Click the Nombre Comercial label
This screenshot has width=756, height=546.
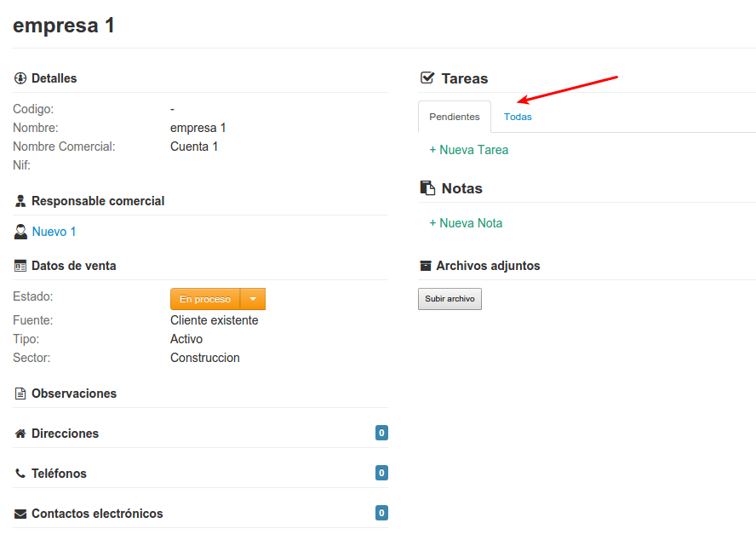point(64,147)
